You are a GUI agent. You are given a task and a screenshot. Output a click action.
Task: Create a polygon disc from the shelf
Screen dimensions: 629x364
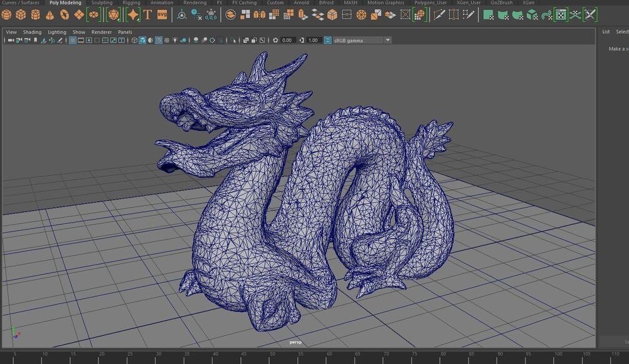(x=93, y=15)
